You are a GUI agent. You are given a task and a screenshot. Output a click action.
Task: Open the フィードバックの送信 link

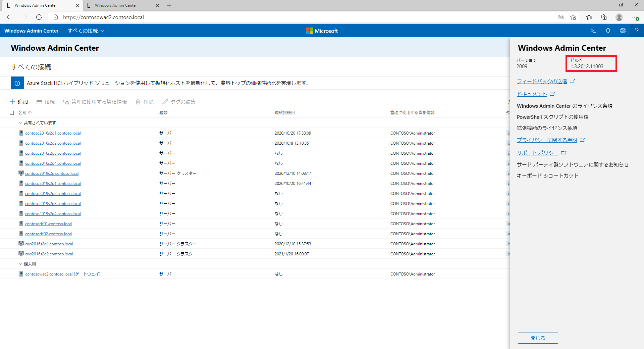(542, 81)
